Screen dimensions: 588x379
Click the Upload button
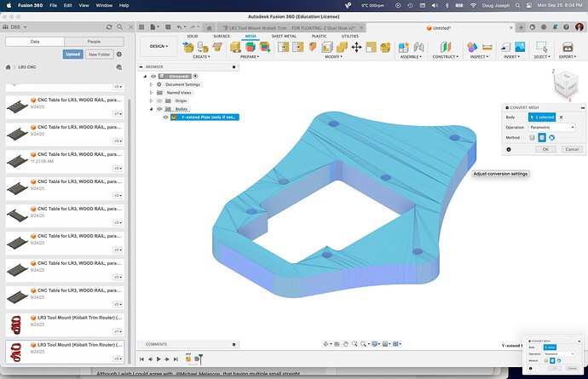72,55
